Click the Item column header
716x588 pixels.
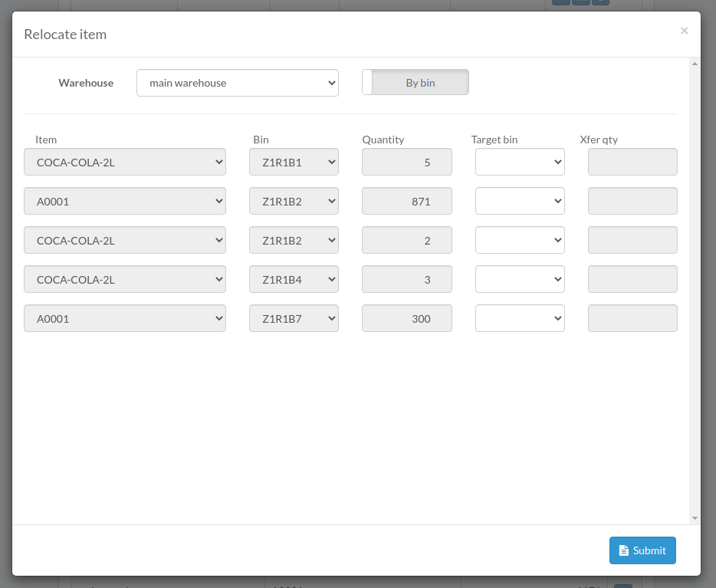tap(46, 140)
